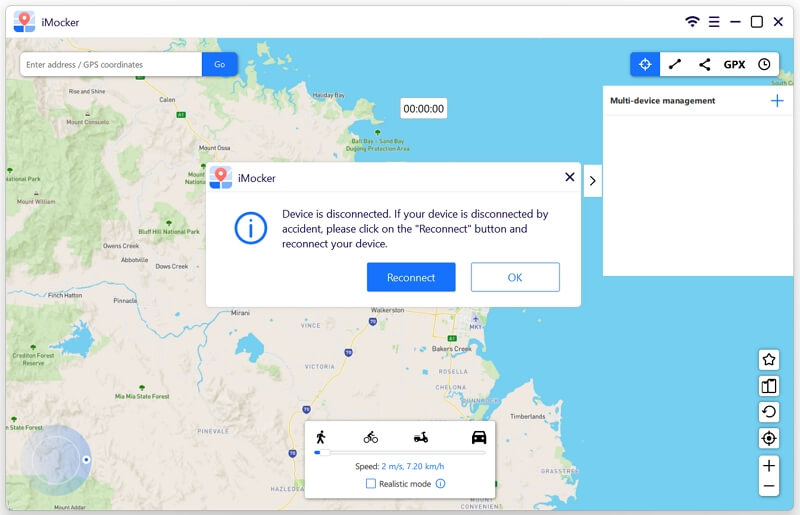Click the Finch Hatton map label
This screenshot has height=515, width=800.
coord(65,295)
